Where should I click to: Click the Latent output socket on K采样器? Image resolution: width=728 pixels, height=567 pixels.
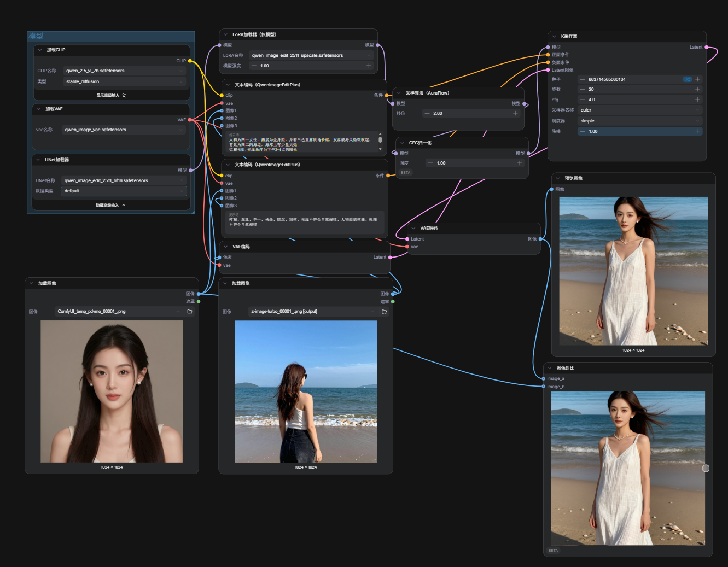tap(707, 47)
